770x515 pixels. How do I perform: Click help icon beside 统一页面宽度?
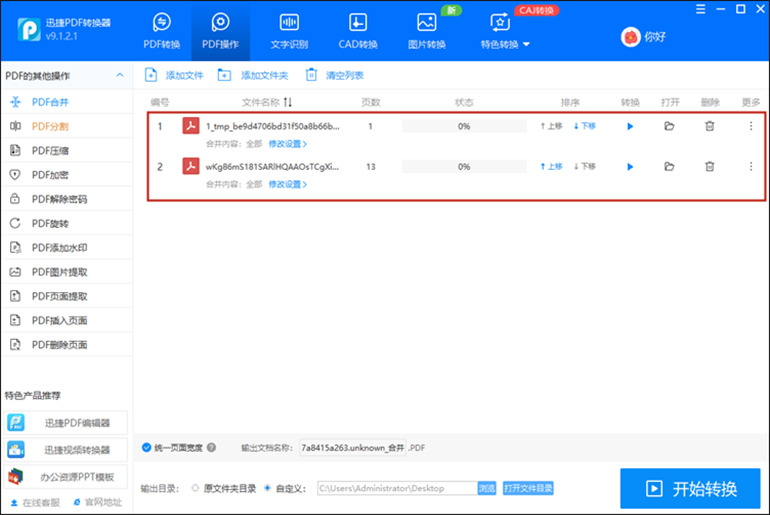click(x=211, y=447)
